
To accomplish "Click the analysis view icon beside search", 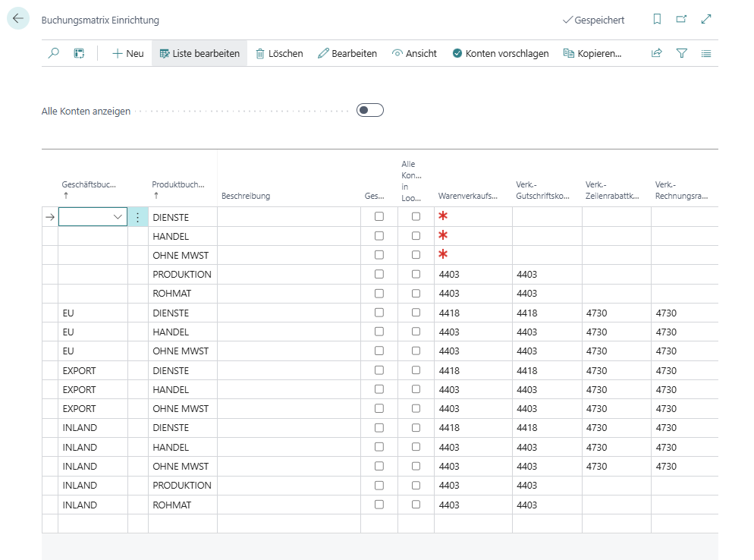I will (78, 53).
